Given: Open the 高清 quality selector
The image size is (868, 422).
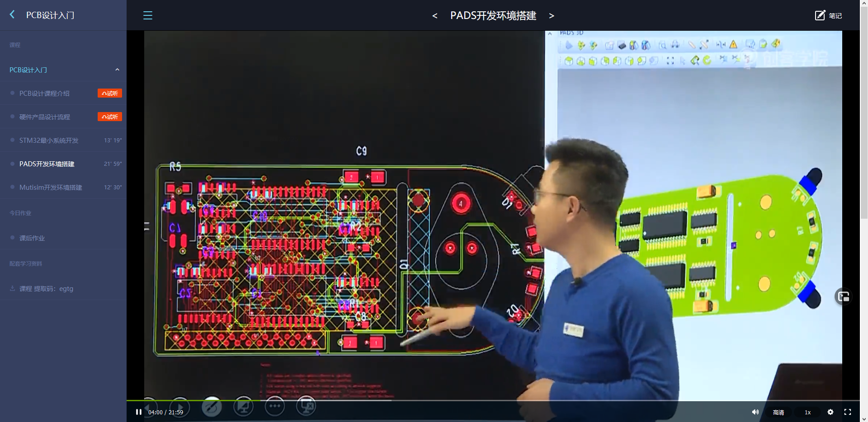Looking at the screenshot, I should coord(778,412).
